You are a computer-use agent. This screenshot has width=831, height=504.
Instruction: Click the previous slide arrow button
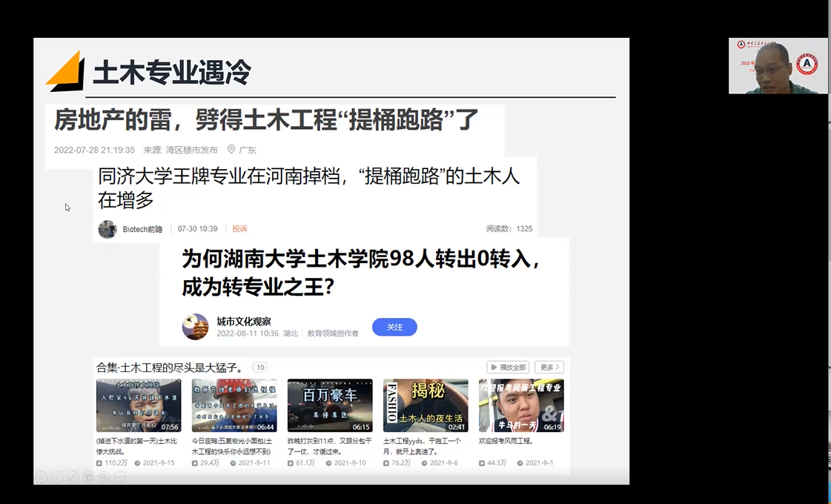[42, 477]
